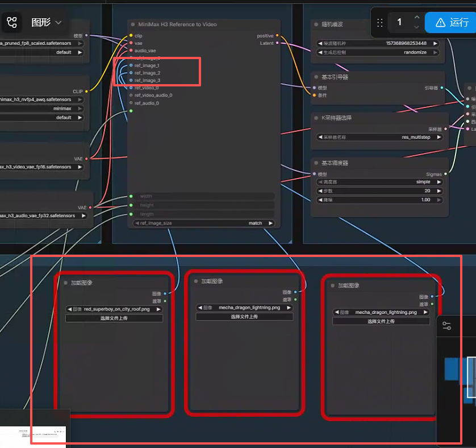
Task: Grab the dotted drag handle beside batch count
Action: [x=380, y=23]
